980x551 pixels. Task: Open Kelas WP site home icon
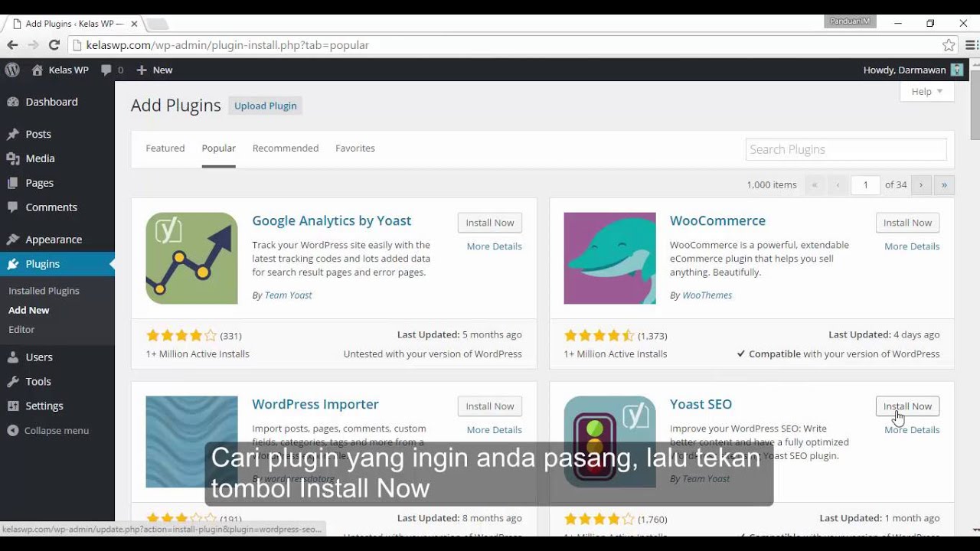[37, 70]
